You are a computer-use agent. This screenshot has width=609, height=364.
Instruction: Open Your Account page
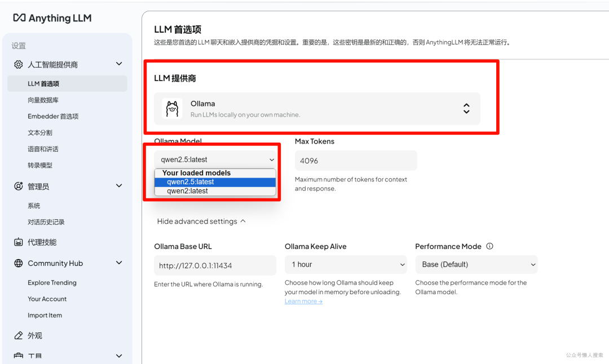point(47,299)
